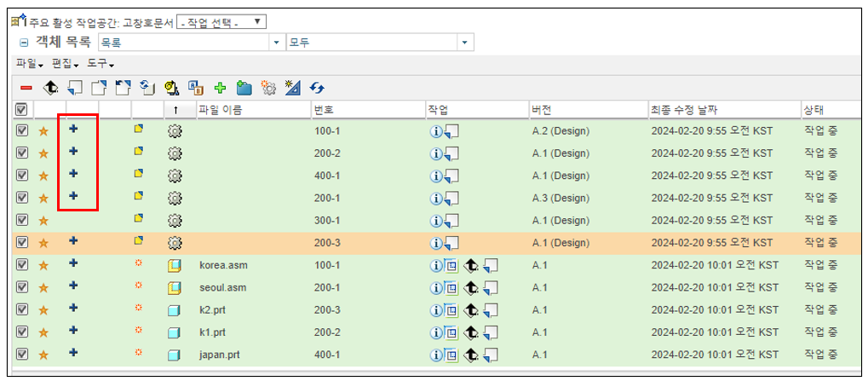Uncheck the 300-1 row checkbox
This screenshot has height=381, width=868.
[22, 221]
